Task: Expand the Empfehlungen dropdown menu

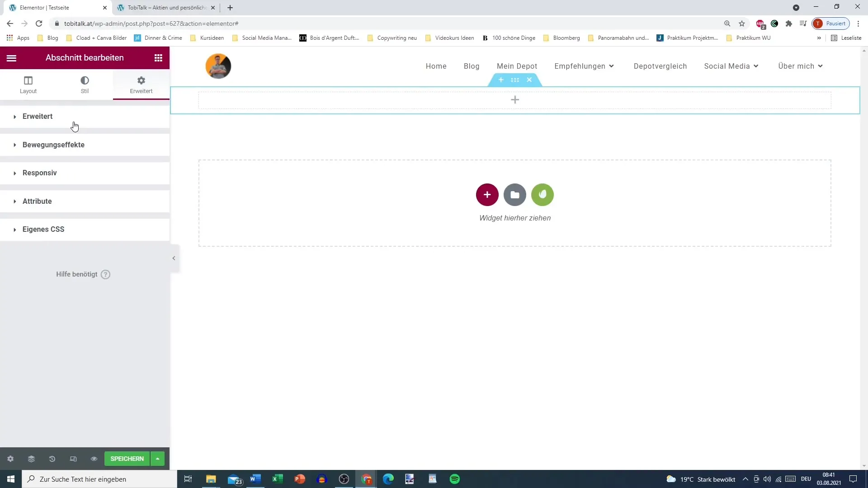Action: click(584, 66)
